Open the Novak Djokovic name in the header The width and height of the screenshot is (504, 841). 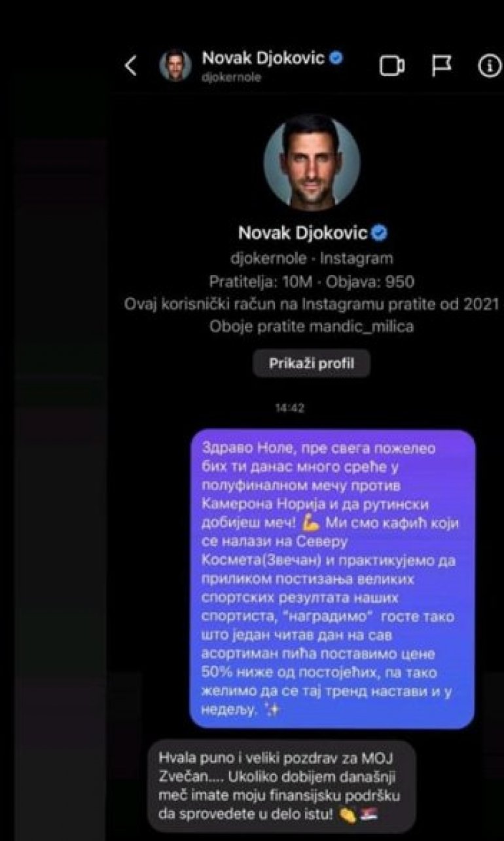263,58
